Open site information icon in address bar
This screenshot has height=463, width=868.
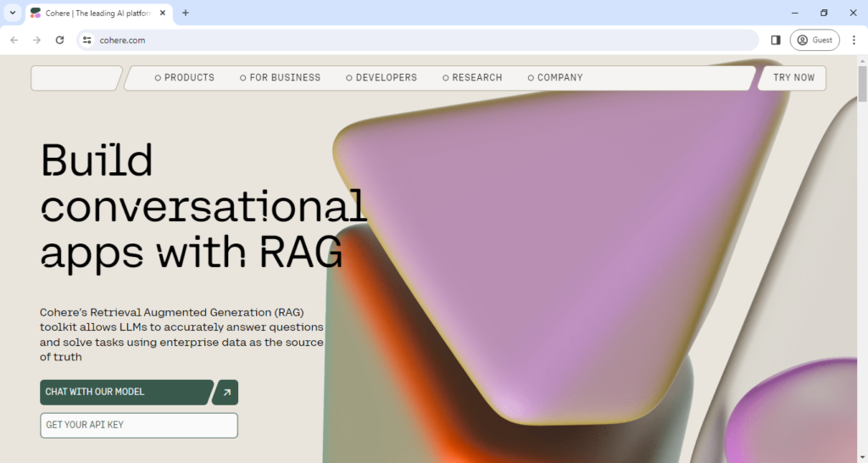coord(86,40)
